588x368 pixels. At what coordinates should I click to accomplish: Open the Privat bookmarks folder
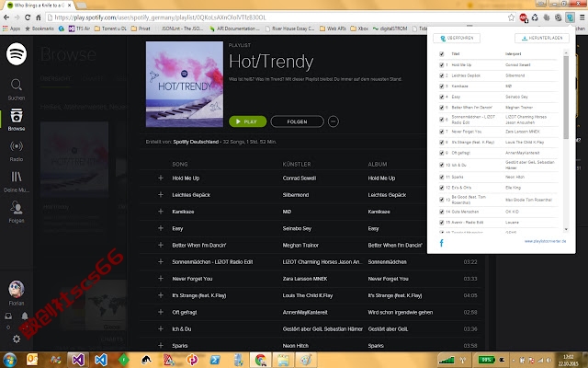point(141,29)
